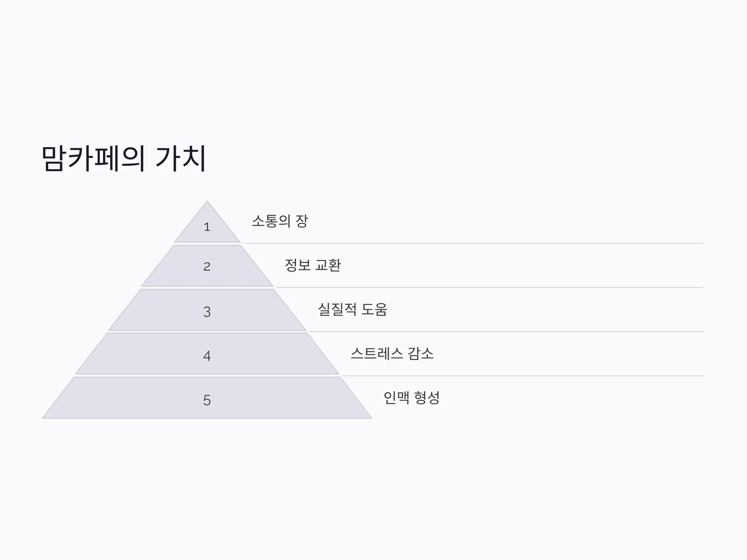Click pyramid tier numbered 3
This screenshot has height=560, width=747.
[207, 310]
